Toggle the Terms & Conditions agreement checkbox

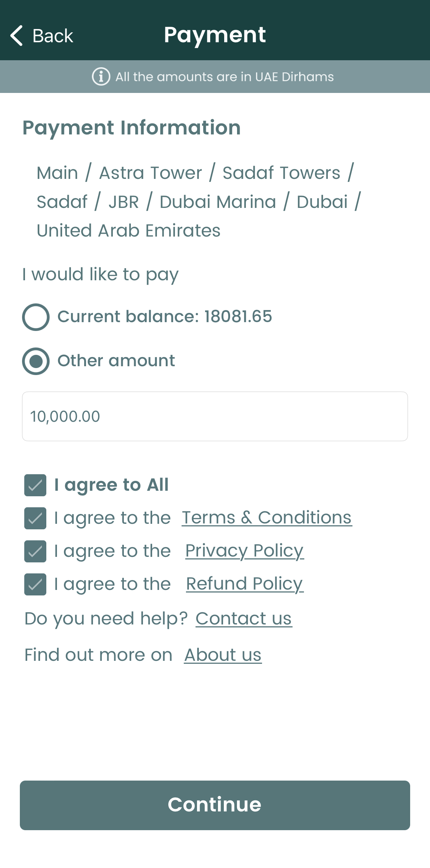[x=35, y=518]
